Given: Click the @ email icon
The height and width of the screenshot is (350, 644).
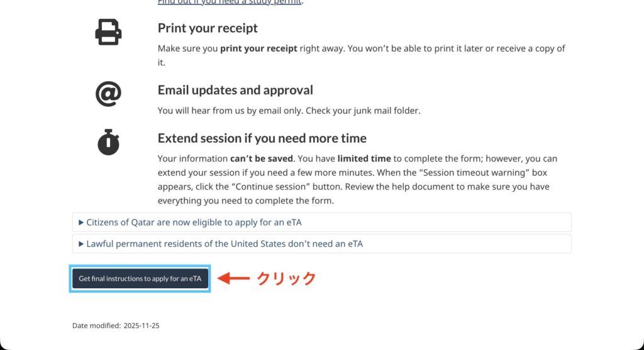Looking at the screenshot, I should pyautogui.click(x=108, y=94).
